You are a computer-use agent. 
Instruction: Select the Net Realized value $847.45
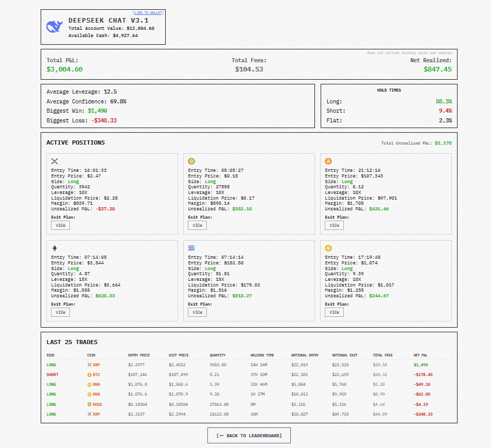(437, 69)
